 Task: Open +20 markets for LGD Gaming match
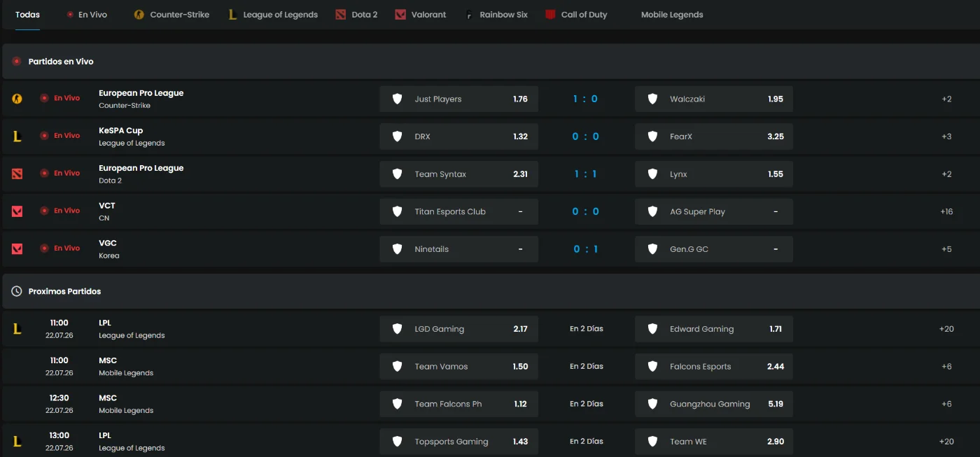(x=946, y=329)
